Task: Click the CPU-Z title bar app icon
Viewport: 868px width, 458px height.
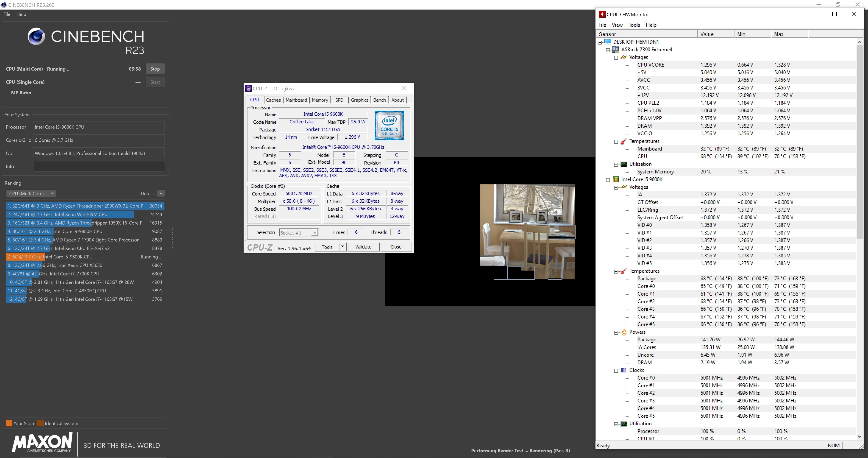Action: pyautogui.click(x=248, y=88)
